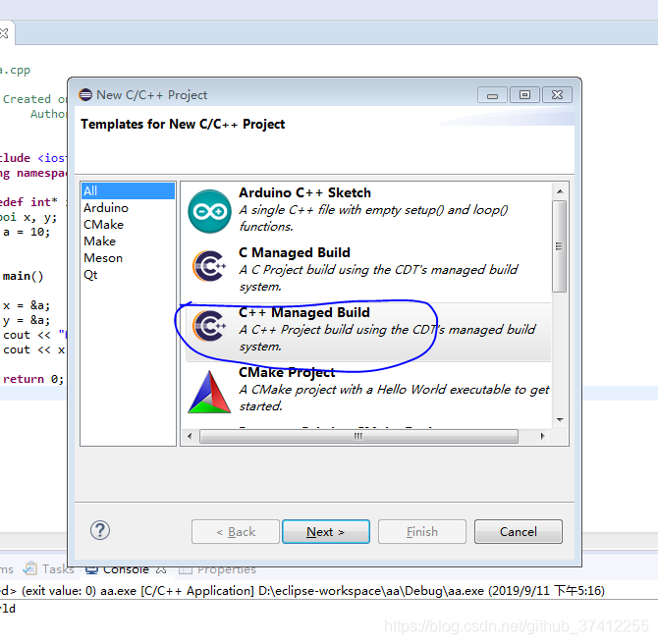
Task: Click the disabled Back button
Action: tap(236, 531)
